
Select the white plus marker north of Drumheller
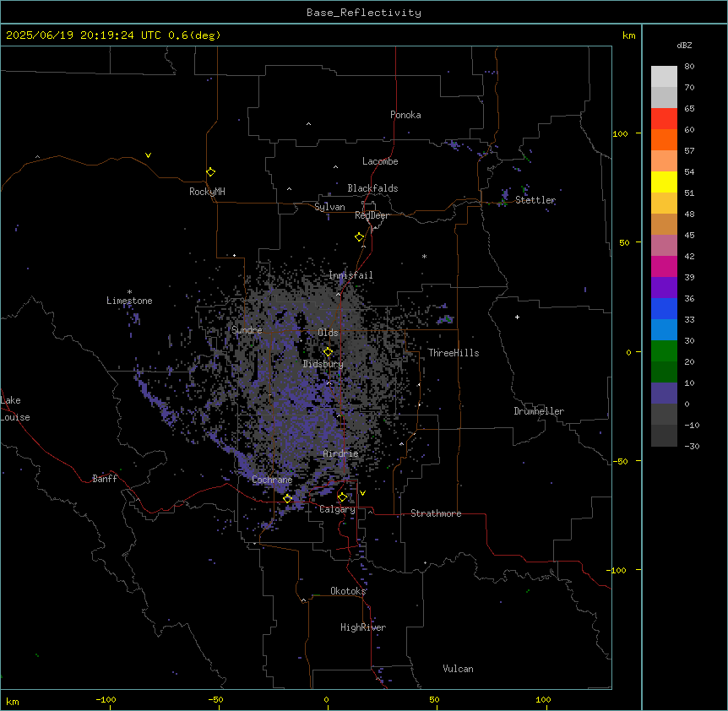tap(517, 317)
